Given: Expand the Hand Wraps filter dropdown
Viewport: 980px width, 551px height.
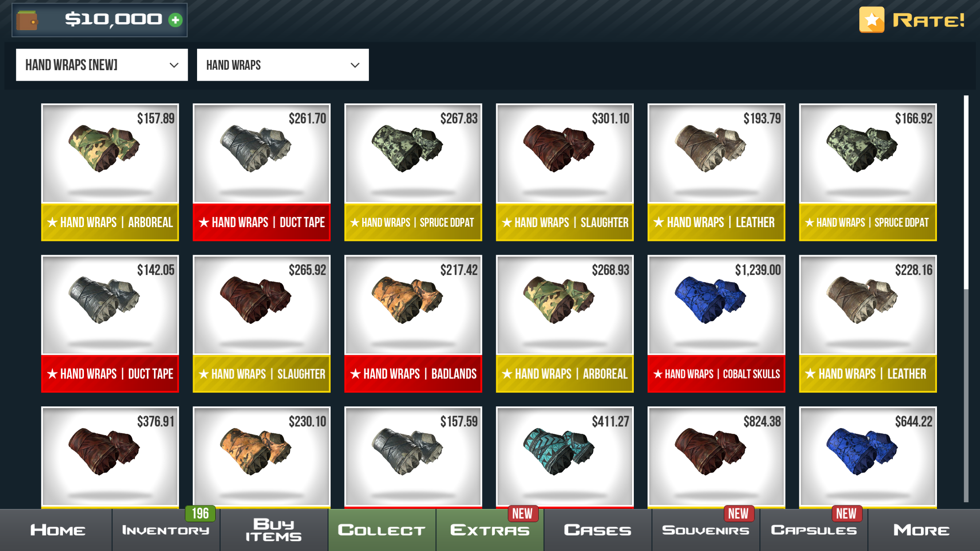Looking at the screenshot, I should tap(283, 65).
